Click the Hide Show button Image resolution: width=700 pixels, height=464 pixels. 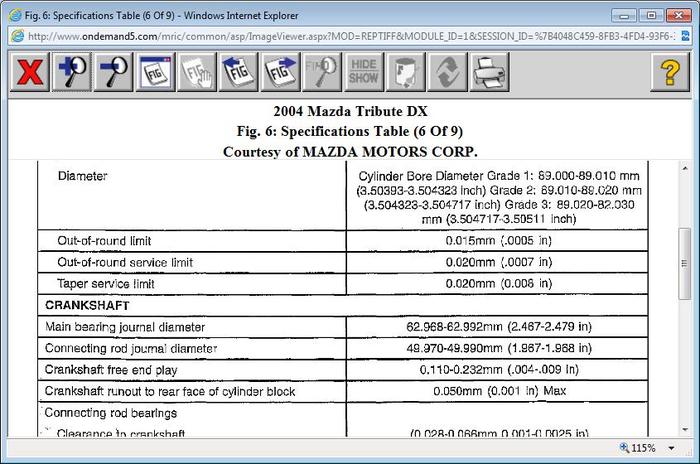[363, 72]
